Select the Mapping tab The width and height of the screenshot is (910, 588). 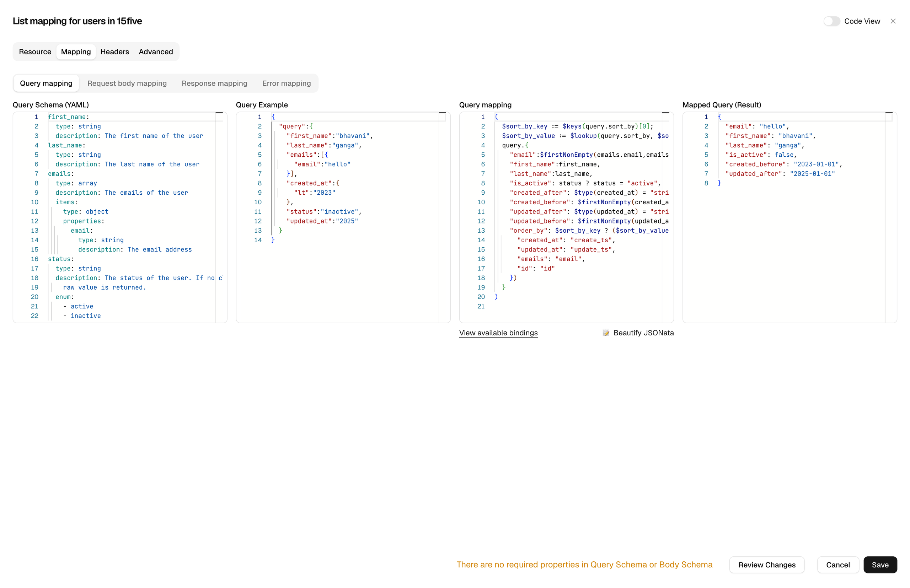click(76, 52)
